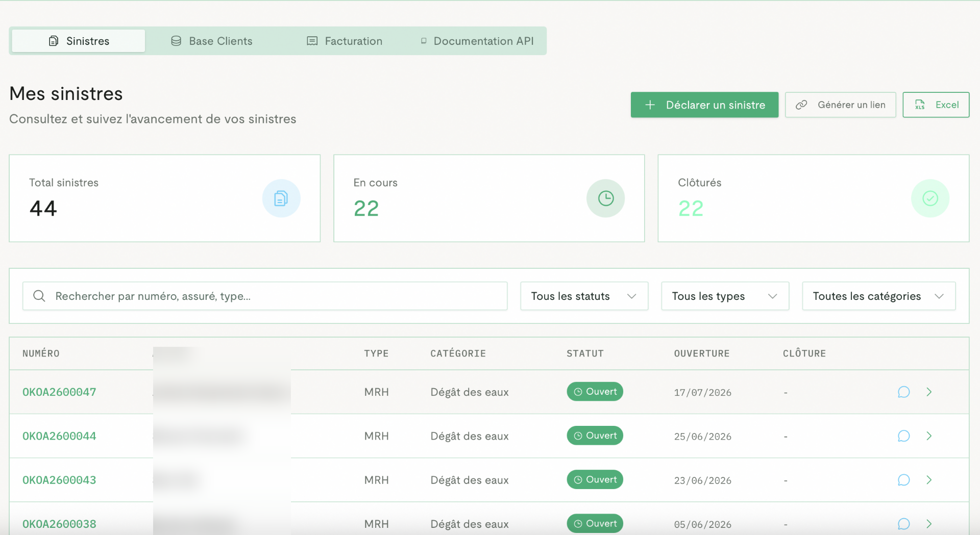The height and width of the screenshot is (535, 980).
Task: Expand row chevron for OKOA2600044
Action: click(929, 436)
